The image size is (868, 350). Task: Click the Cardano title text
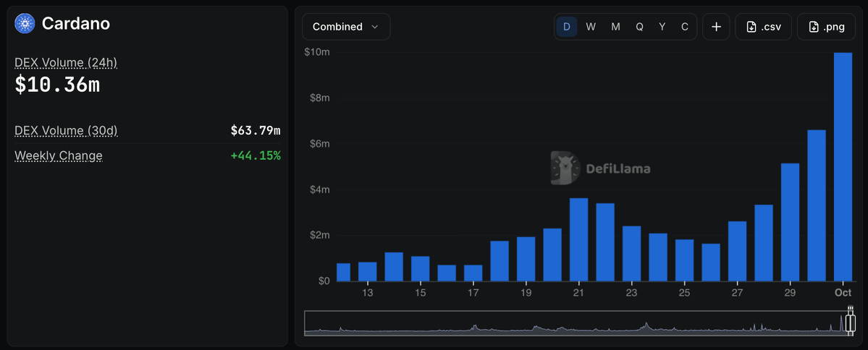76,24
